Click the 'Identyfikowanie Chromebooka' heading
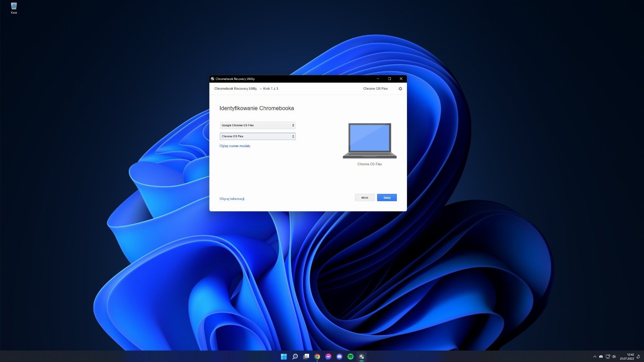644x362 pixels. 257,108
